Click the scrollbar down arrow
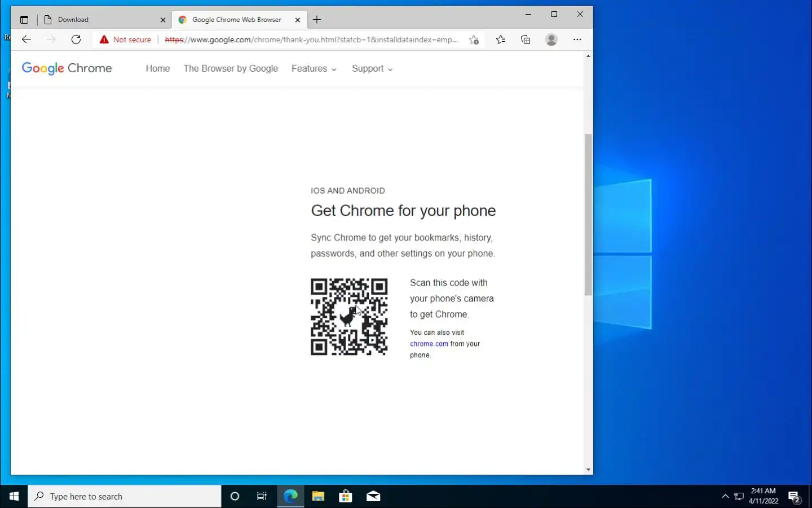Viewport: 812px width, 508px height. [588, 469]
